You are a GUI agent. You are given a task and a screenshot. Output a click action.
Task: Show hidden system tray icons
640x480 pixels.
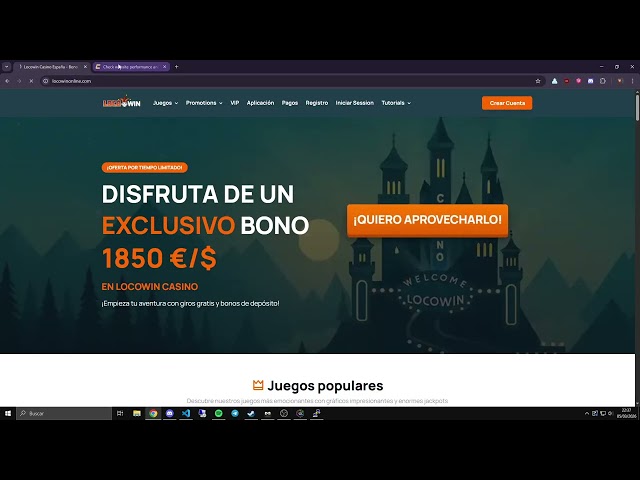[587, 413]
